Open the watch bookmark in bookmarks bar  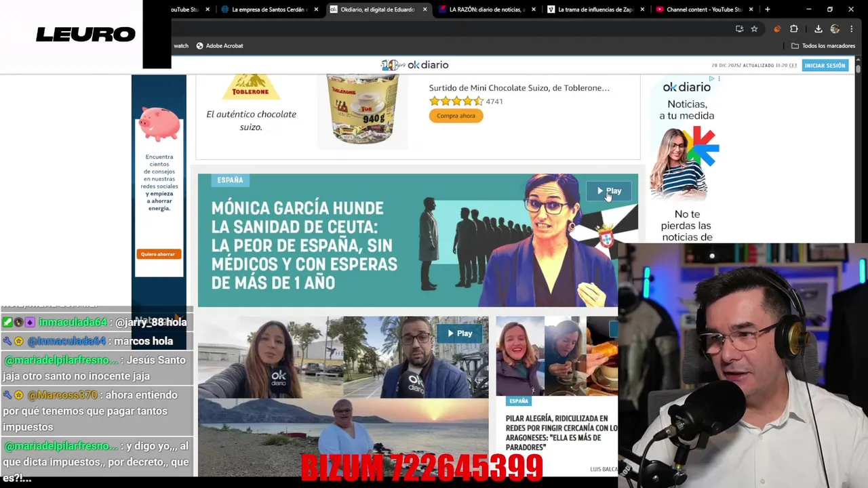point(180,45)
